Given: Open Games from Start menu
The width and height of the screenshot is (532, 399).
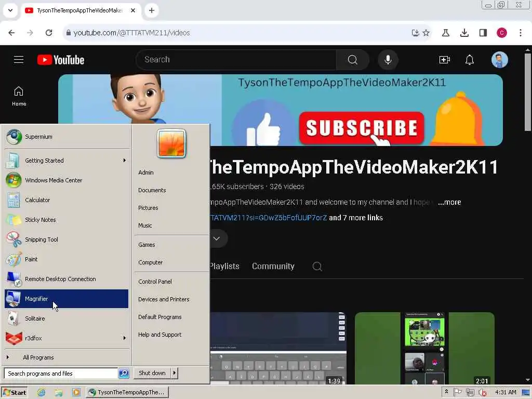Looking at the screenshot, I should point(147,245).
